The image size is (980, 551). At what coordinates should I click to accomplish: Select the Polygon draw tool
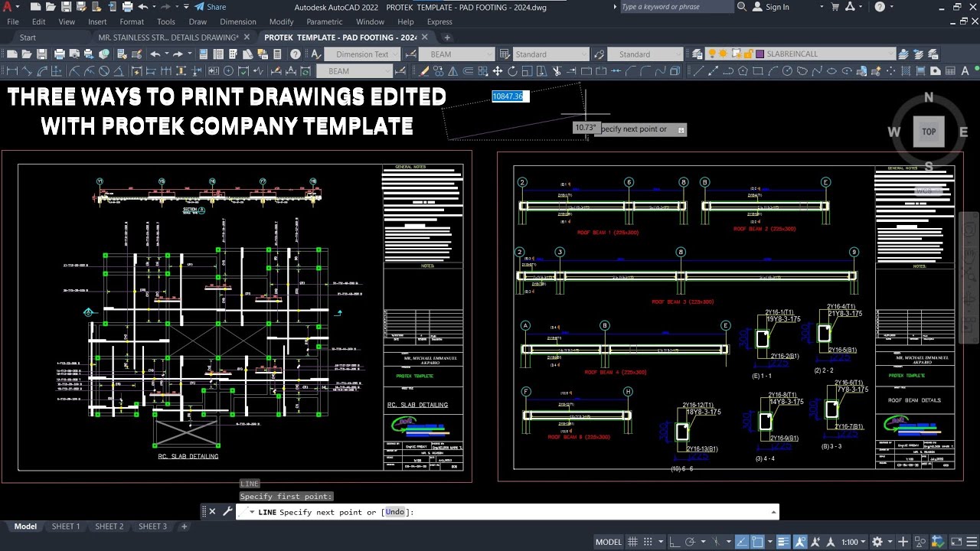[x=742, y=71]
